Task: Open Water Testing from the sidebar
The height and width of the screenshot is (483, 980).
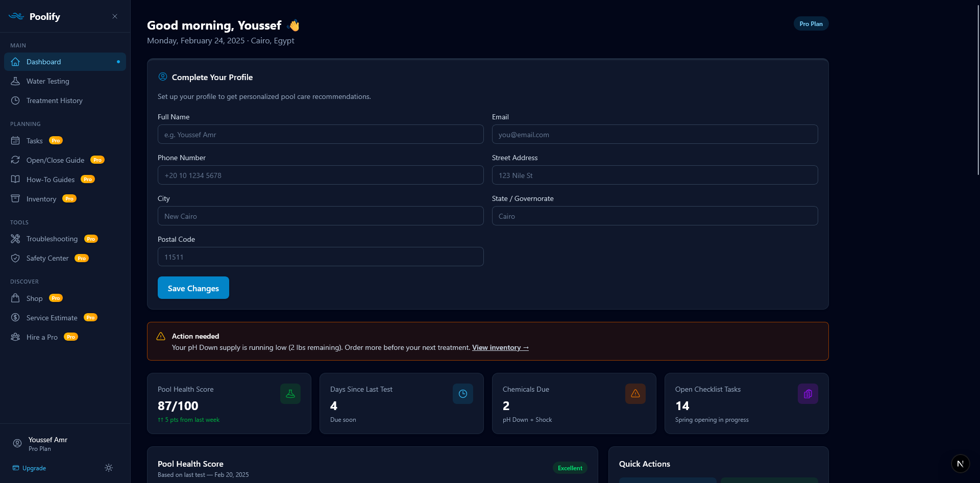Action: tap(47, 81)
